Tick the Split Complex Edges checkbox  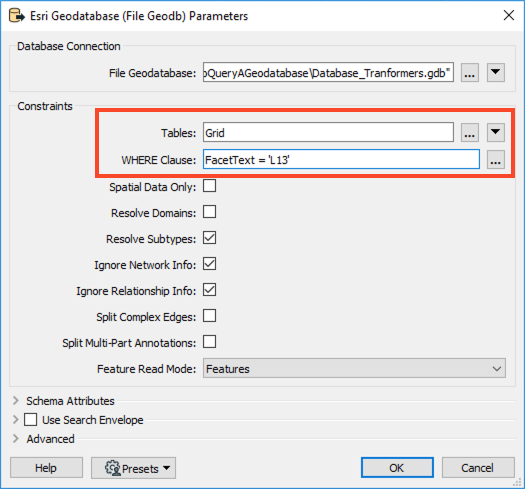(210, 316)
